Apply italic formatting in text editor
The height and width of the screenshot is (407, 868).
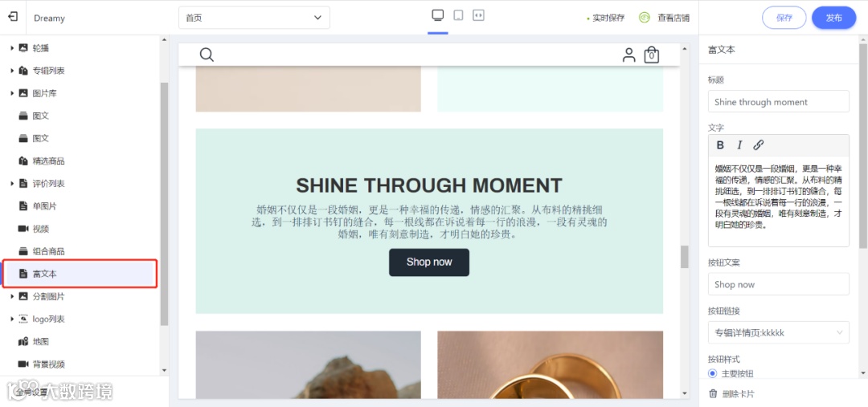coord(739,144)
